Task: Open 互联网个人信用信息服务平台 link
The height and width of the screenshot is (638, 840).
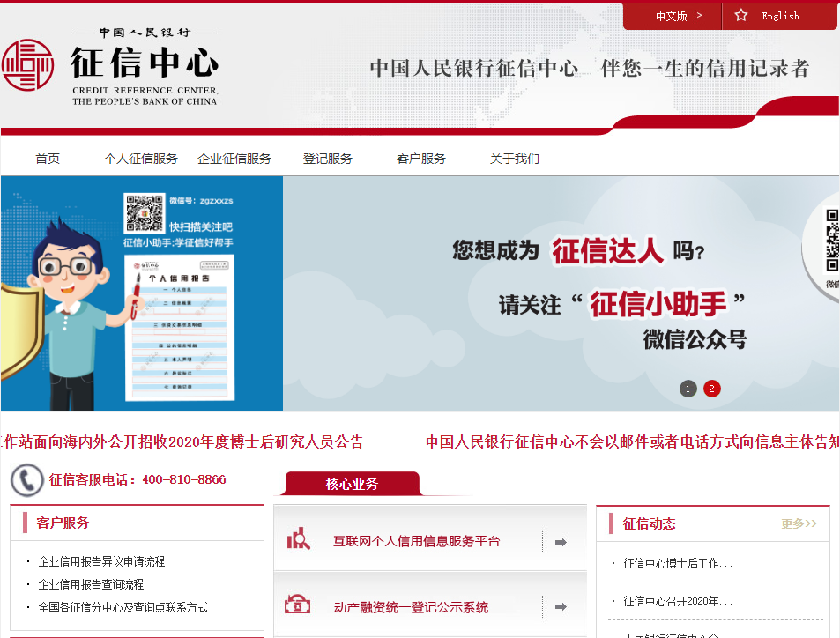Action: point(417,542)
